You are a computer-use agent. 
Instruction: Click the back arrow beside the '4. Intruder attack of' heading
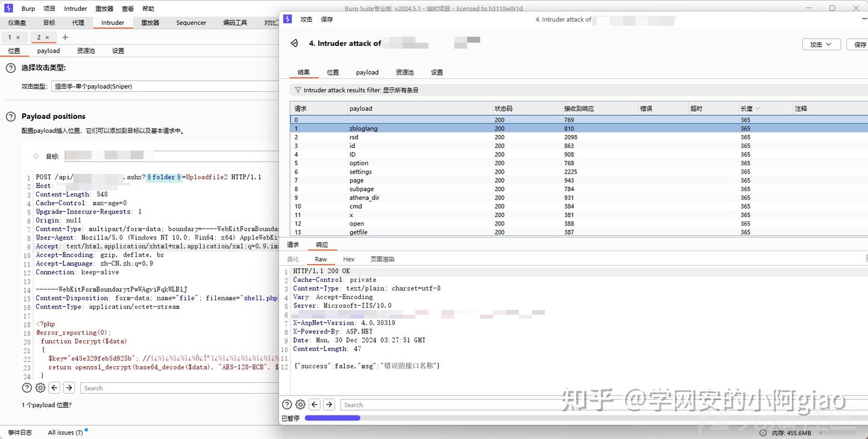pyautogui.click(x=294, y=43)
